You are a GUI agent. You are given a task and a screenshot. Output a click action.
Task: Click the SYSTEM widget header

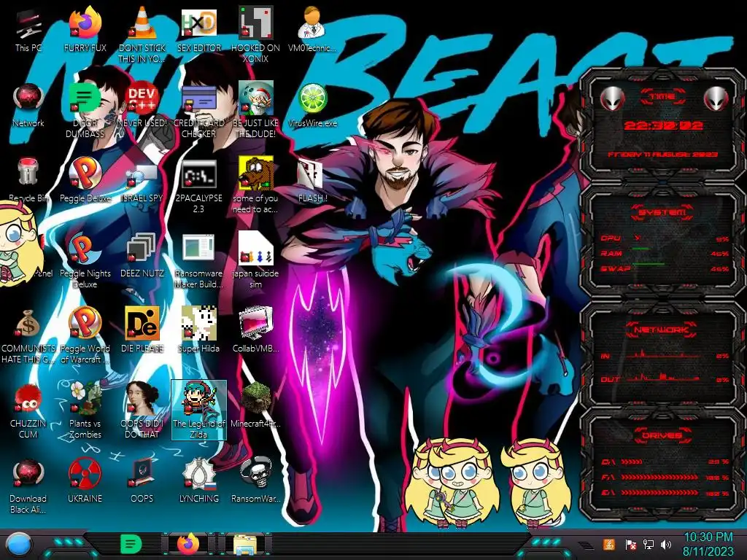(662, 212)
